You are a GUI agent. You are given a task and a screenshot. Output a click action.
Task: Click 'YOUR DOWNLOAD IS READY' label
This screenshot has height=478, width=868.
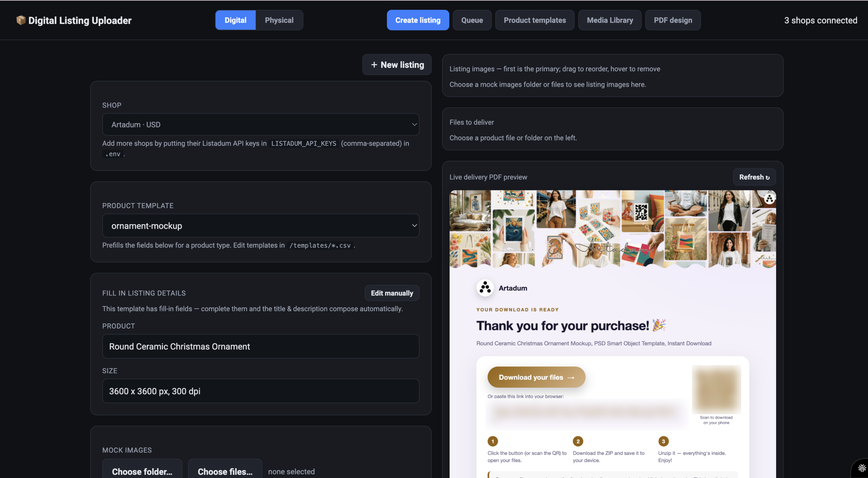[x=517, y=310]
